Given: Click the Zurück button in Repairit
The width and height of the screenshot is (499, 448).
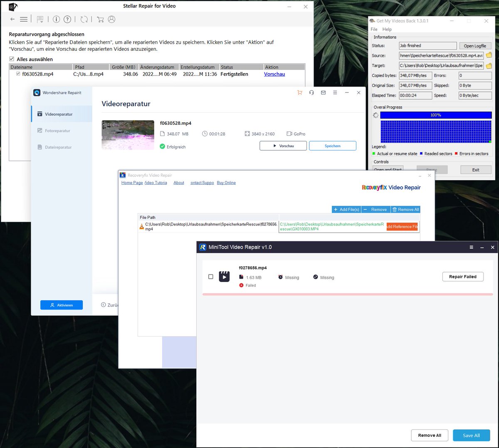Looking at the screenshot, I should [110, 305].
